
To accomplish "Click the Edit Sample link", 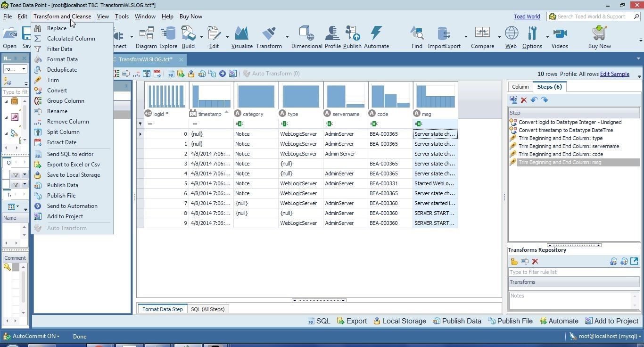I will click(x=614, y=74).
